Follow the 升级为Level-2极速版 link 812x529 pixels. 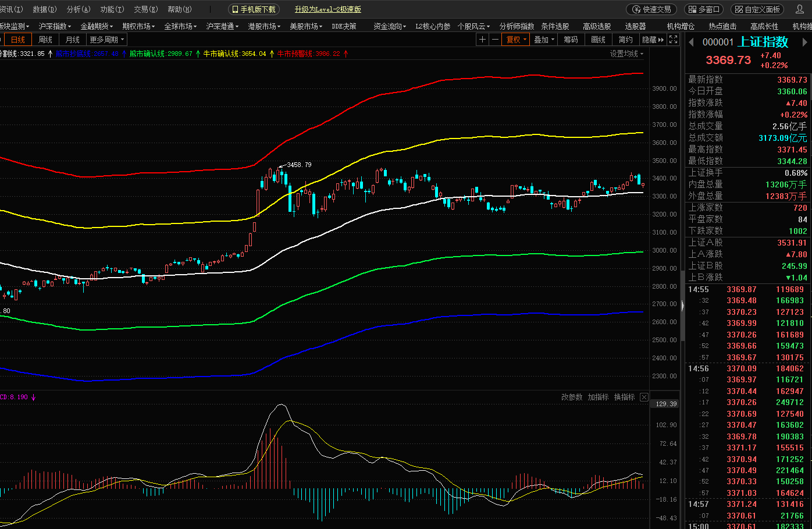point(327,9)
